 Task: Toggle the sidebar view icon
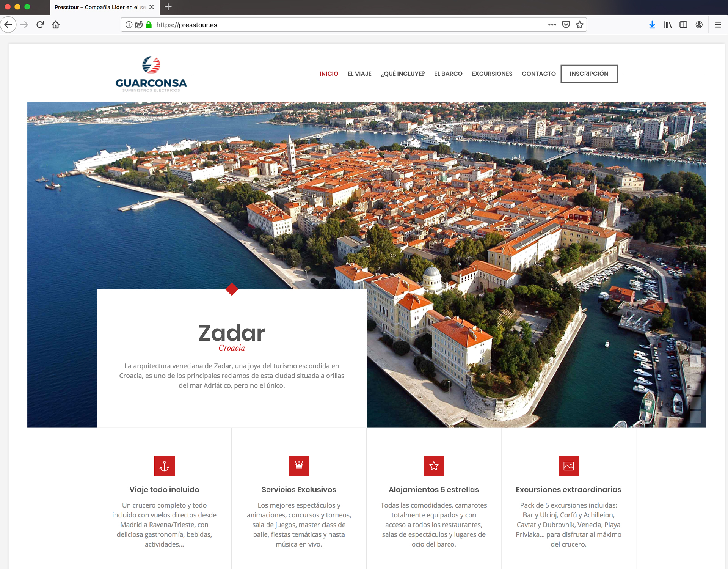(x=683, y=25)
